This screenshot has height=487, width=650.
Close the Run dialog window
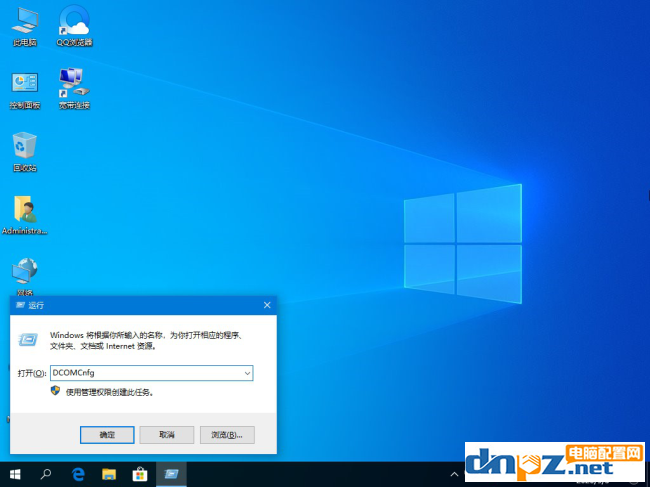pyautogui.click(x=267, y=305)
